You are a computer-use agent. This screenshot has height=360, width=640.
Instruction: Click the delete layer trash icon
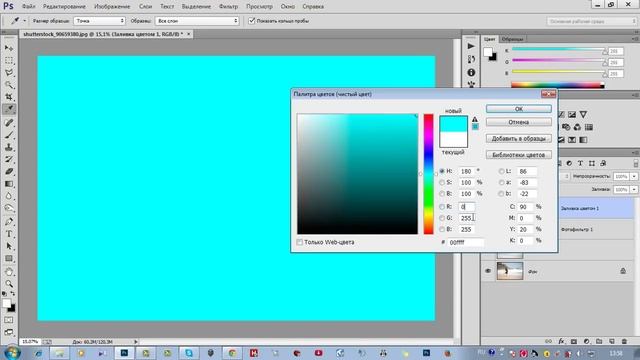click(624, 341)
